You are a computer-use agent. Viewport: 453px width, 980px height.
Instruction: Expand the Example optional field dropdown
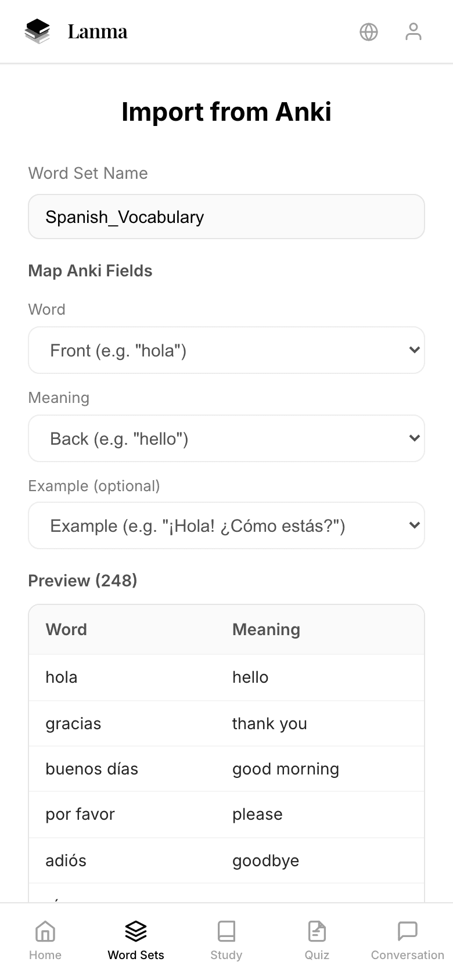click(226, 525)
